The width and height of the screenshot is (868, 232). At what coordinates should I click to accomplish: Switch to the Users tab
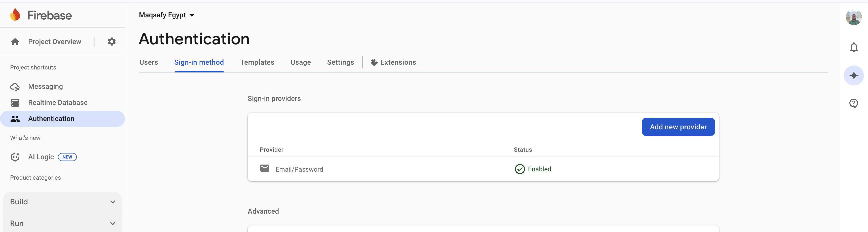[149, 63]
